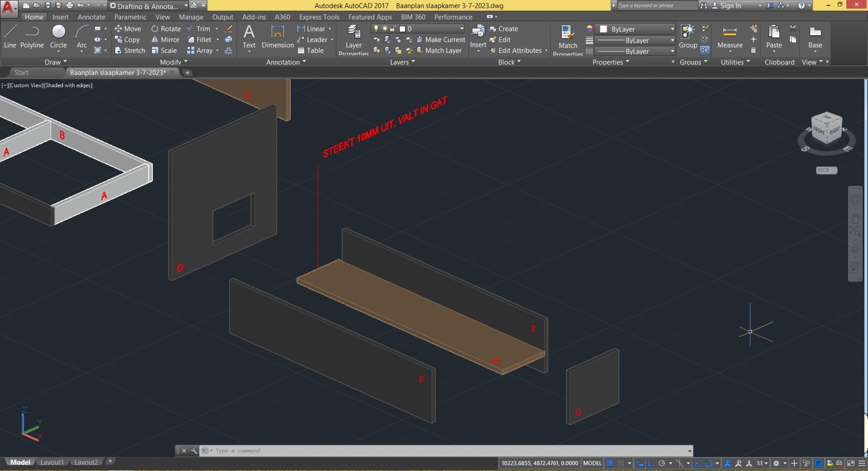Expand the Draw panel
868x471 pixels.
click(56, 62)
